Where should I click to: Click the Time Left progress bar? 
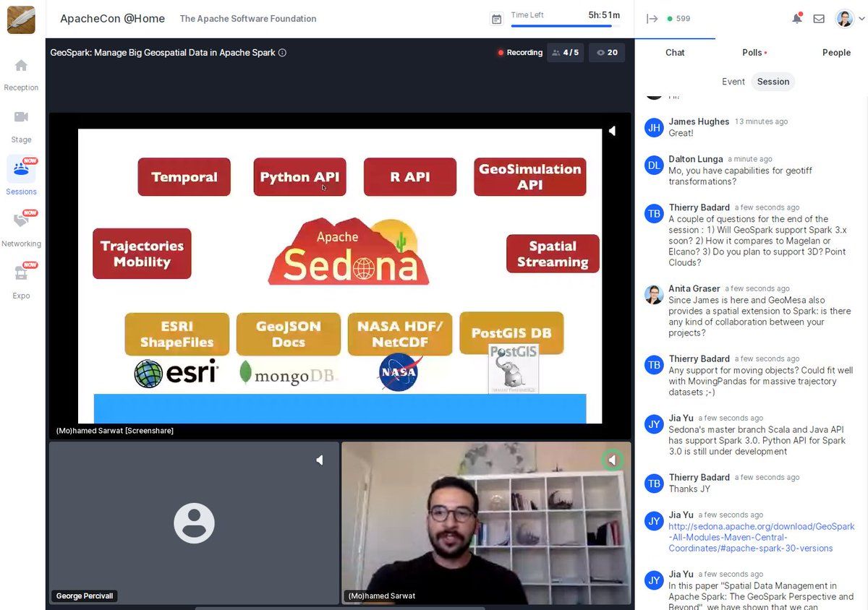coord(566,26)
